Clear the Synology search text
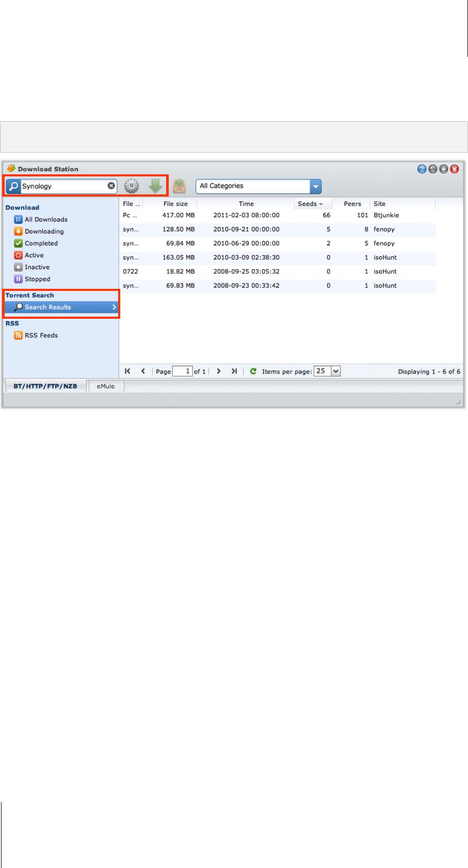 (111, 186)
